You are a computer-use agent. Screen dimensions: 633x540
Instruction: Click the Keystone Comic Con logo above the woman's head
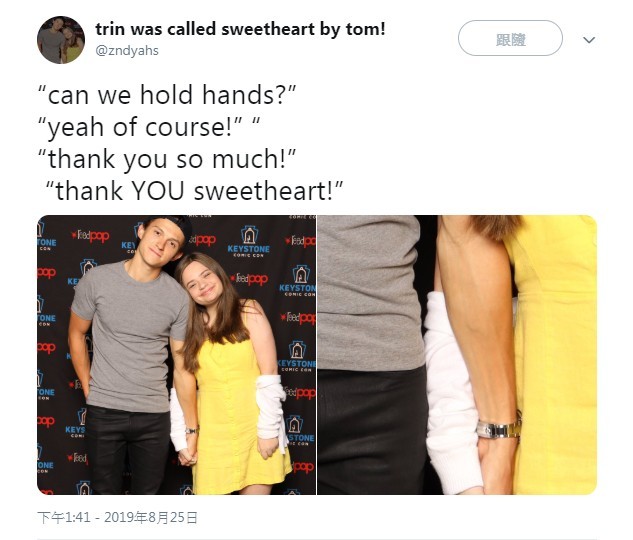(248, 241)
